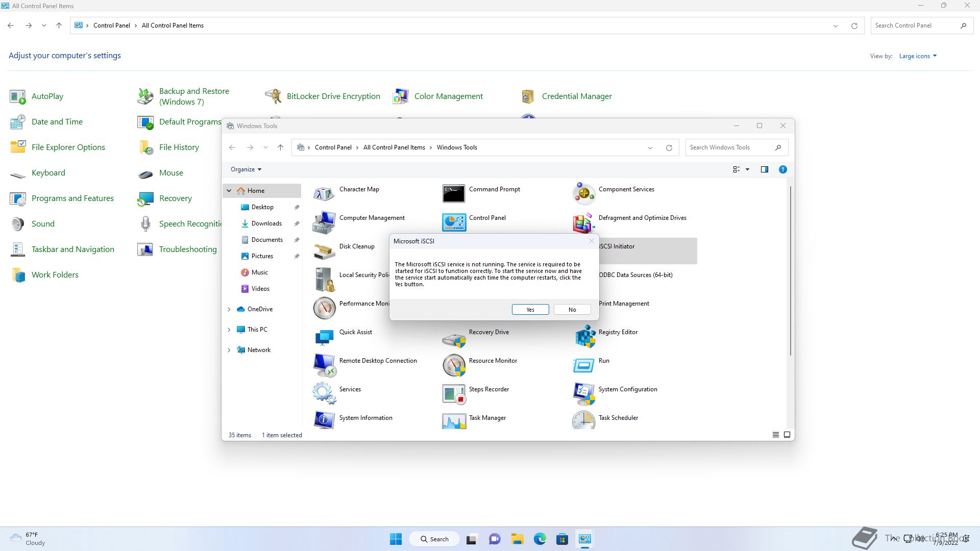Expand the Network tree node
The image size is (980, 551).
(229, 350)
